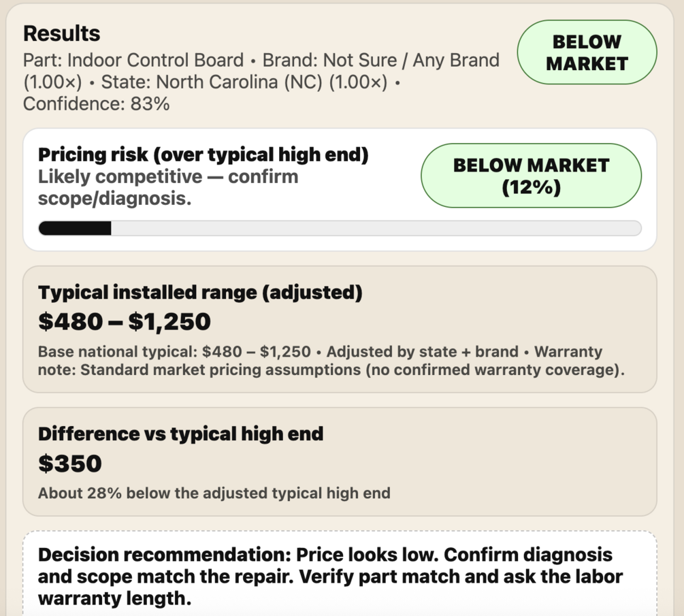684x616 pixels.
Task: Click the Brand: Not Sure / Any Brand text
Action: pos(381,61)
